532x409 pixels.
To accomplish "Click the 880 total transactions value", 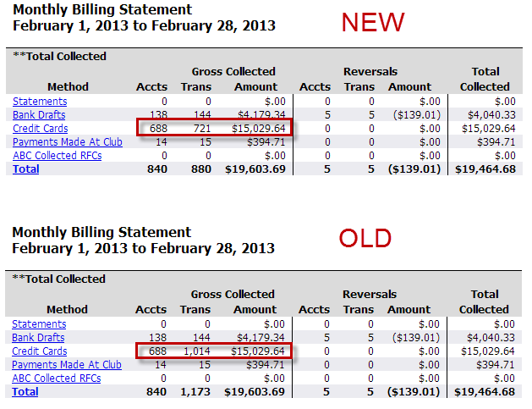I will pos(200,169).
